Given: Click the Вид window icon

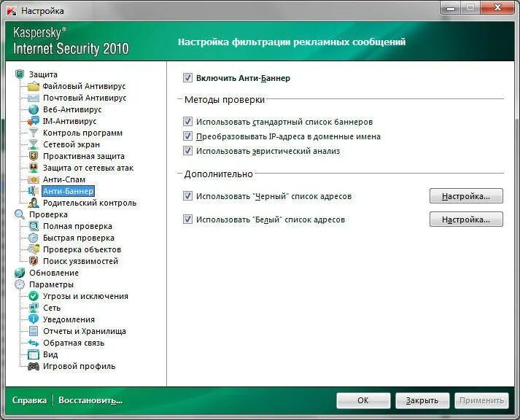Looking at the screenshot, I should [x=33, y=354].
